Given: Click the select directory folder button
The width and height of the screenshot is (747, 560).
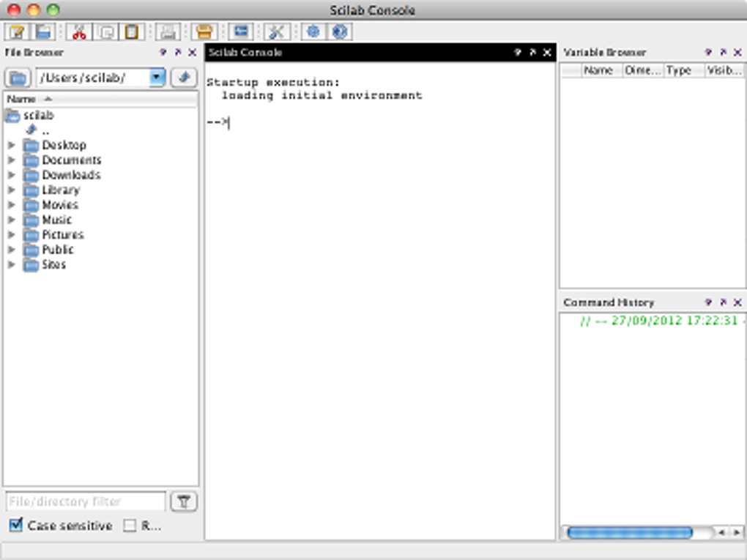Looking at the screenshot, I should (x=18, y=78).
